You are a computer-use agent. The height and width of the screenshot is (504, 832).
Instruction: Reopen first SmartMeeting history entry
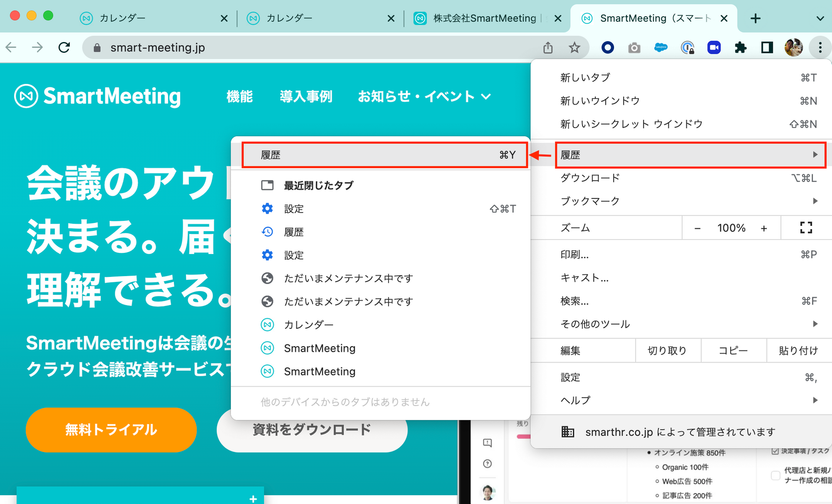point(381,348)
